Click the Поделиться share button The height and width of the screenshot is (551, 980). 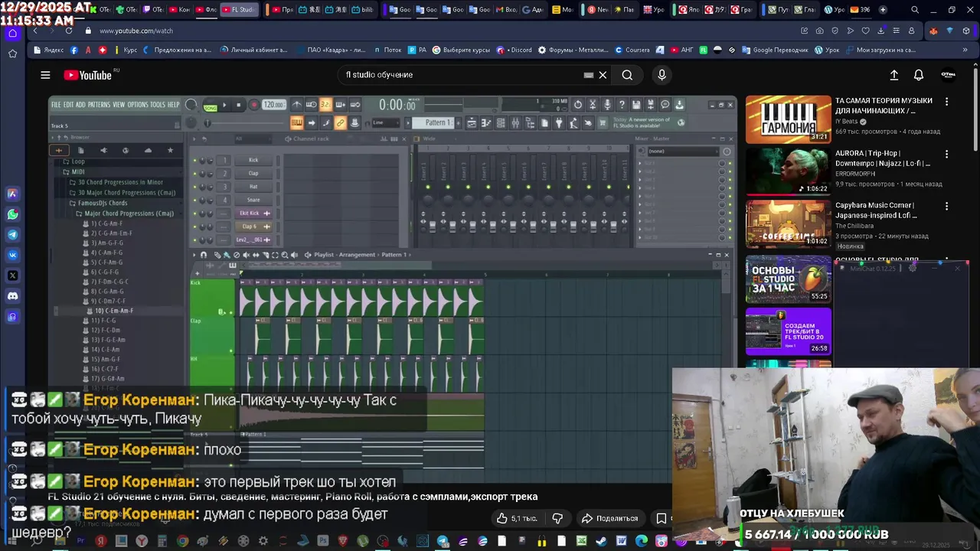[x=609, y=518]
